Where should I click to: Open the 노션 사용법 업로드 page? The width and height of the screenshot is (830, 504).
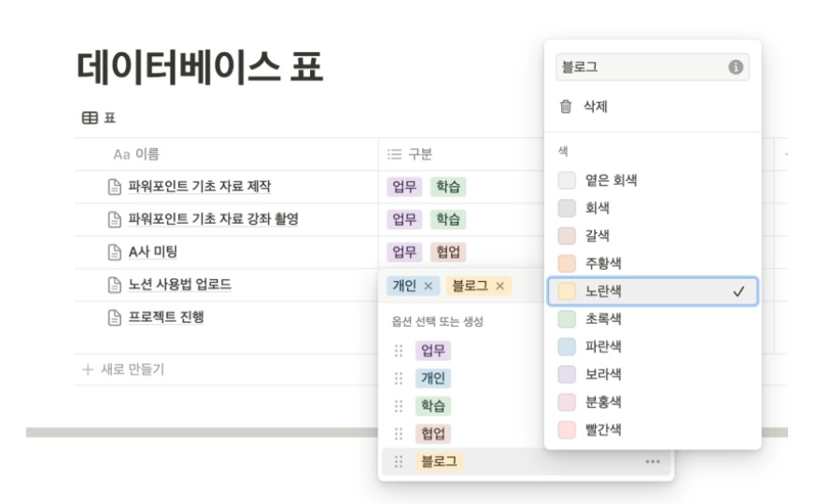point(180,285)
